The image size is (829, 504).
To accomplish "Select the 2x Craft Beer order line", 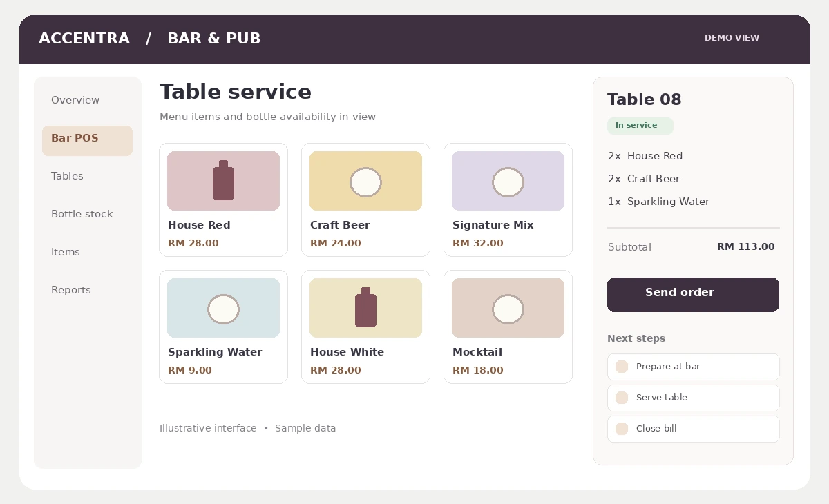I will tap(644, 179).
